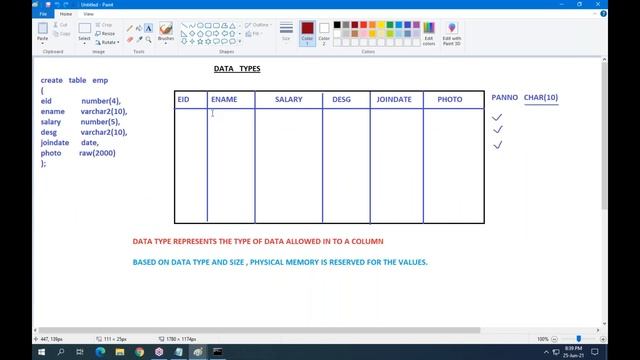The width and height of the screenshot is (640, 360).
Task: Select the Text tool
Action: 149,28
